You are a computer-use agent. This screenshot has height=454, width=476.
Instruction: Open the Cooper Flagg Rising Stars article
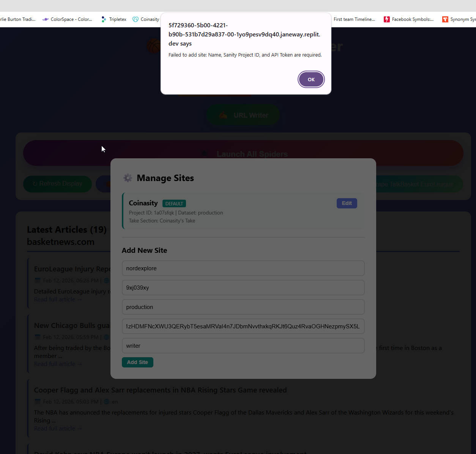click(160, 390)
